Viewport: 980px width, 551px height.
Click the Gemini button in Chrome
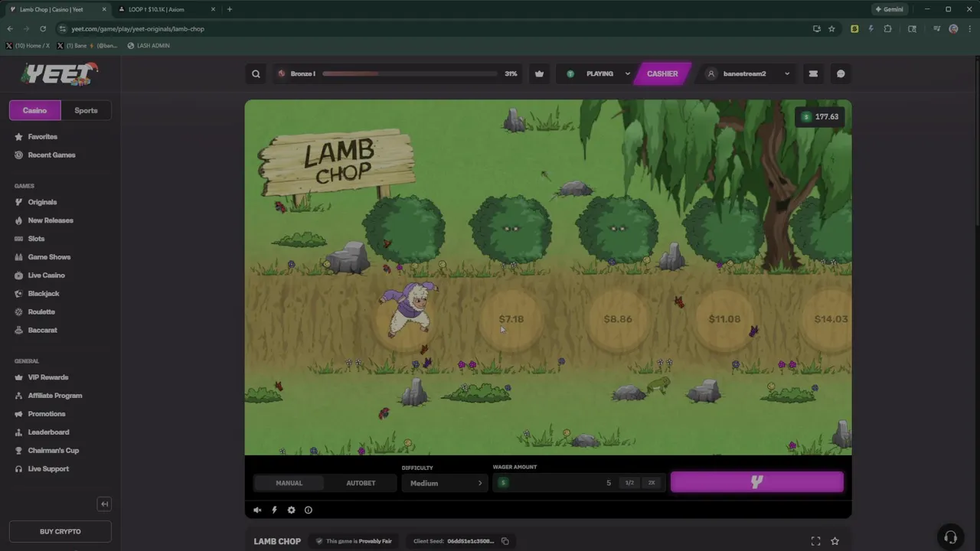pos(890,9)
